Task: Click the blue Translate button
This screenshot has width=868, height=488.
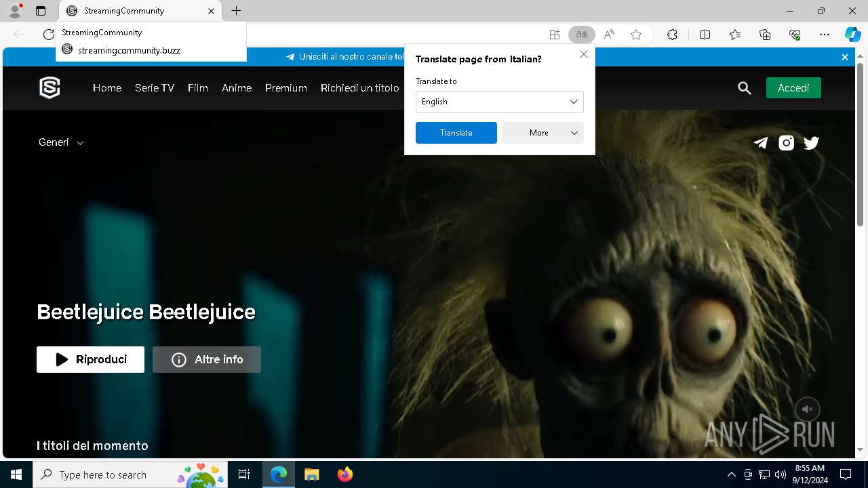Action: [456, 133]
